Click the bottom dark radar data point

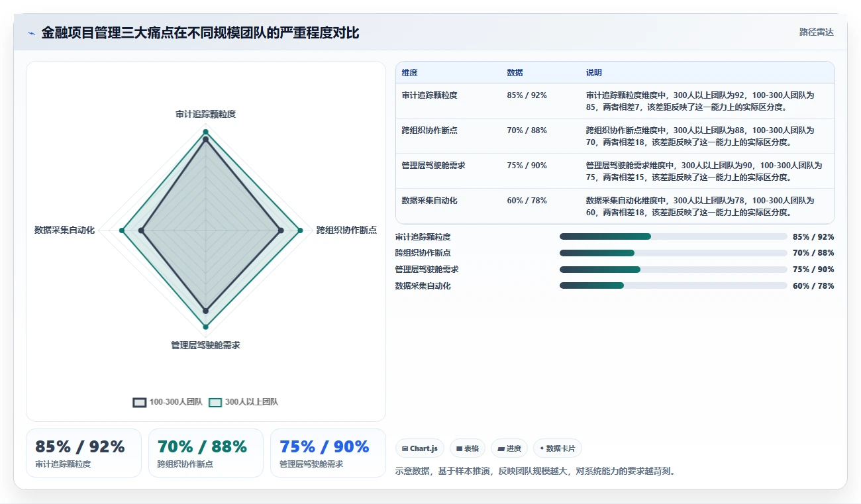pos(205,311)
